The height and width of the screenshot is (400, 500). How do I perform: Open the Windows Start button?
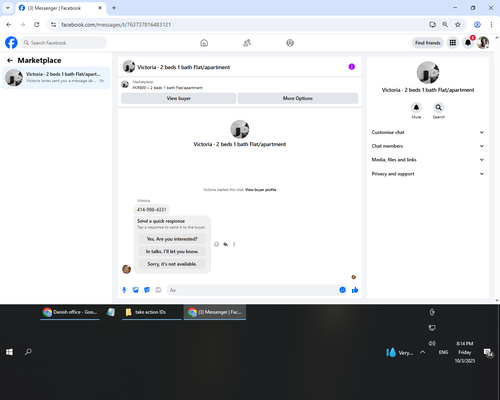(9, 352)
